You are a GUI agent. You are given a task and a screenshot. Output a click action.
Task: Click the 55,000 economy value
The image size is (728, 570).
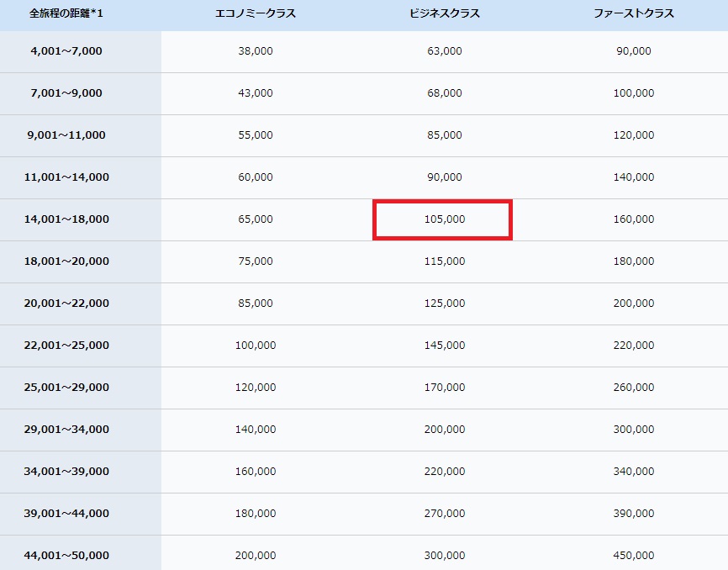(256, 135)
